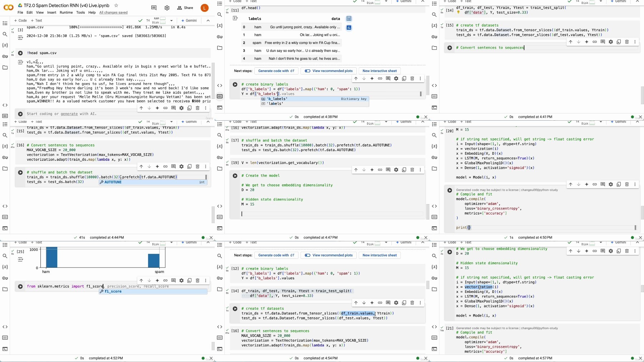Screen dimensions: 644x362
Task: Click the Colab CO logo
Action: 9,7
